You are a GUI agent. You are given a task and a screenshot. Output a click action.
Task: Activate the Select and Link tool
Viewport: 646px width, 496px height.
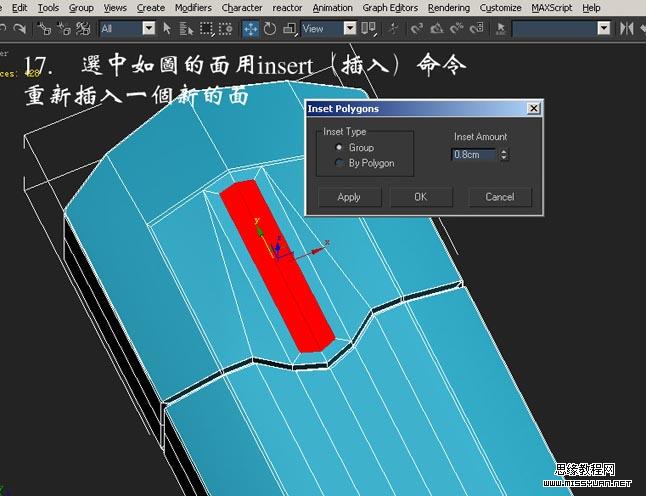pyautogui.click(x=44, y=28)
